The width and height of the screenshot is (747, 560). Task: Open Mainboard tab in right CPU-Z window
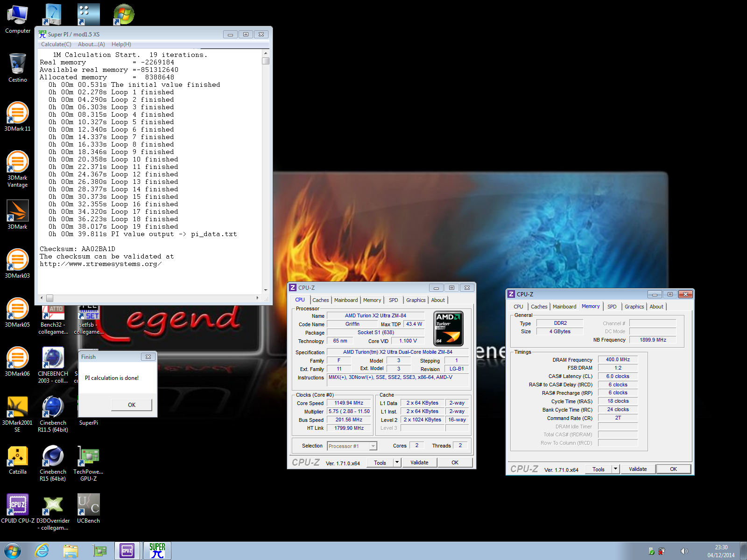click(x=564, y=307)
